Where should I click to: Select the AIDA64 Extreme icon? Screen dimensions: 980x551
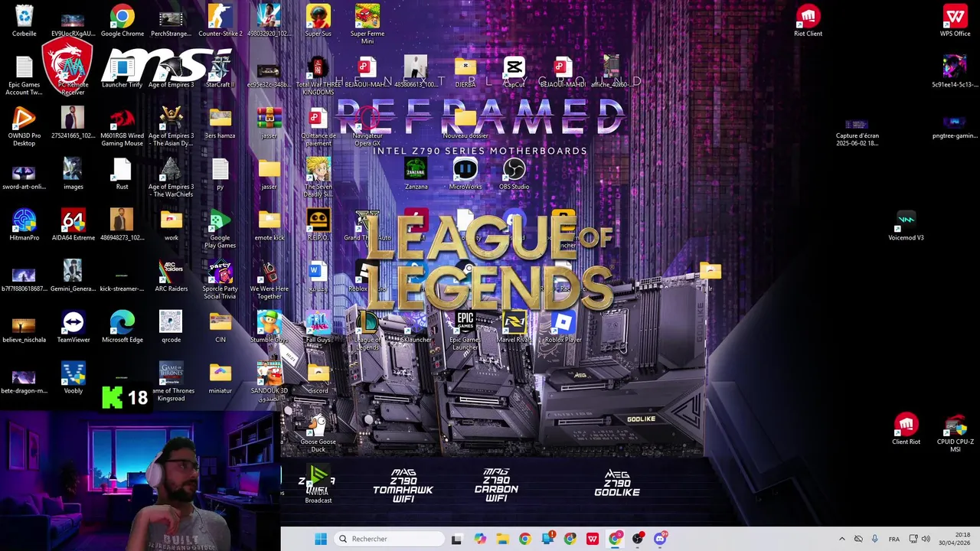pyautogui.click(x=73, y=226)
